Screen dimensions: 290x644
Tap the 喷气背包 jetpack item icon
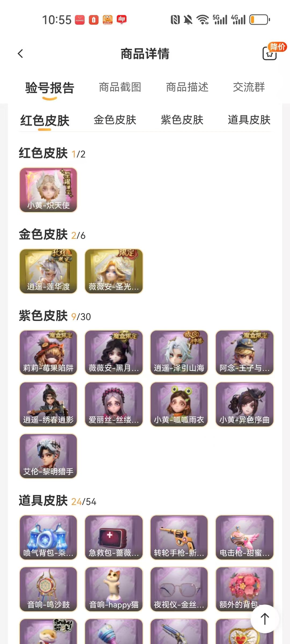(x=48, y=537)
